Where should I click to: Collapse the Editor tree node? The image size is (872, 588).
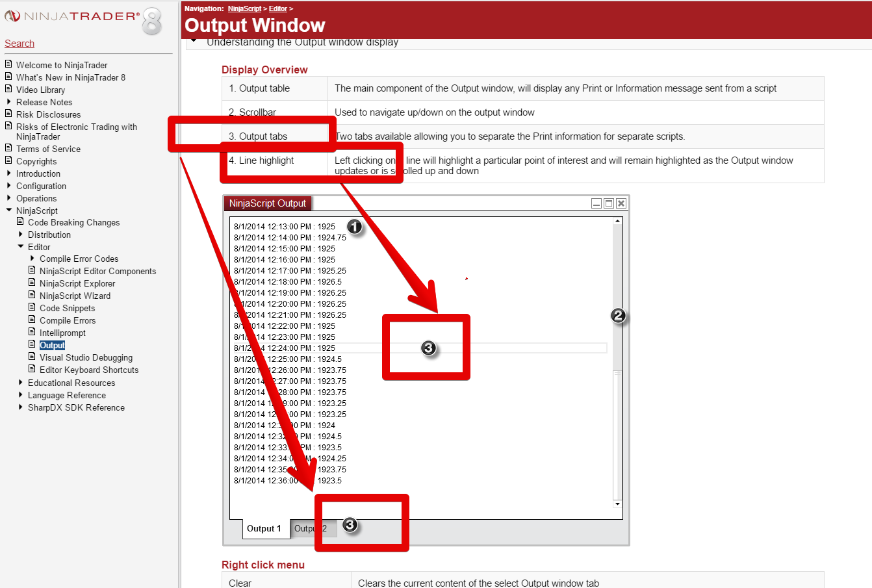pos(20,246)
